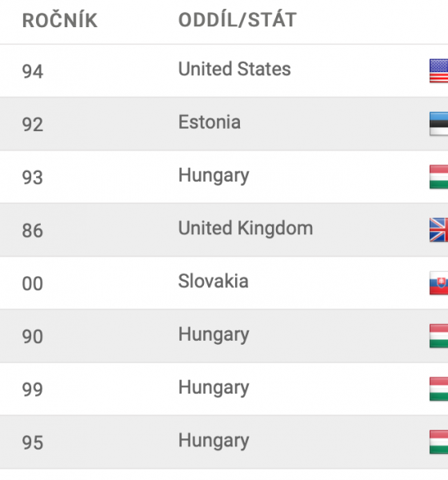Select the United States text
Screen dimensions: 448x480
point(234,69)
